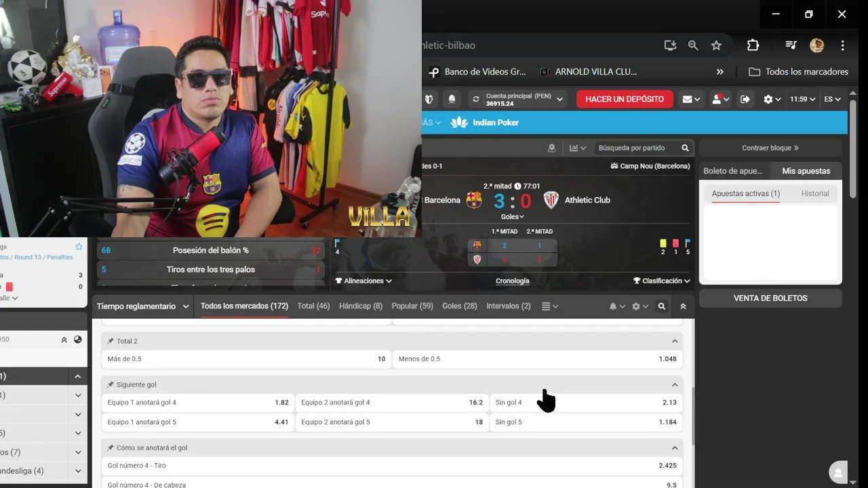Image resolution: width=868 pixels, height=488 pixels.
Task: Bet on Menos de 0.5 at 1.048
Action: click(x=538, y=359)
